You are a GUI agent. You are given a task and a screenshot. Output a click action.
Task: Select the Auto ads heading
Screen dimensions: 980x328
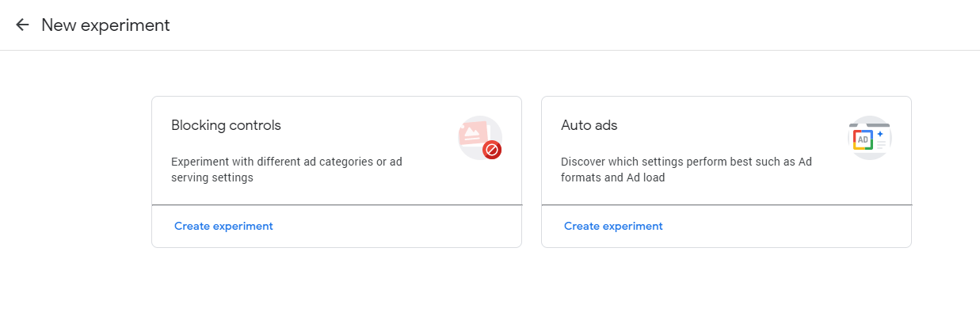tap(589, 125)
